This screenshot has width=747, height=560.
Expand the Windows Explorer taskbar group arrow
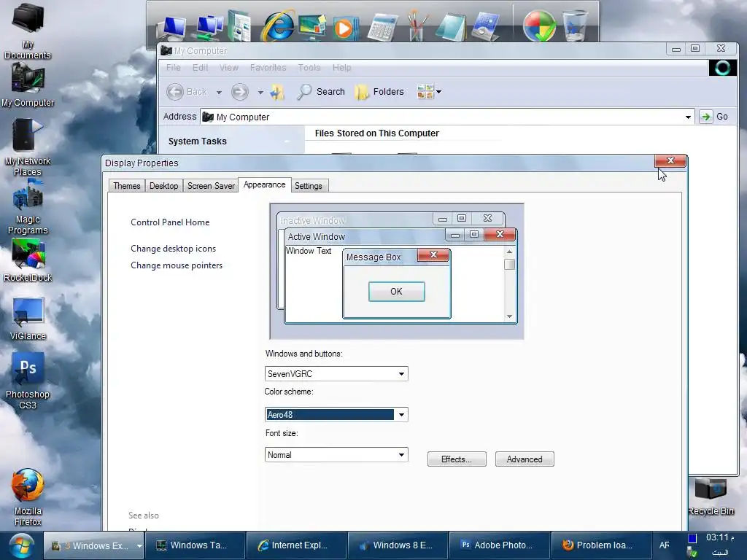coord(139,546)
